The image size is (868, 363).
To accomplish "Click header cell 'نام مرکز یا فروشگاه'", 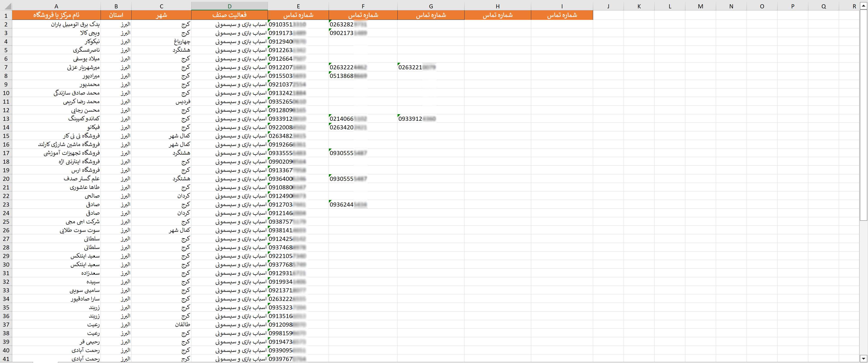I will point(56,15).
